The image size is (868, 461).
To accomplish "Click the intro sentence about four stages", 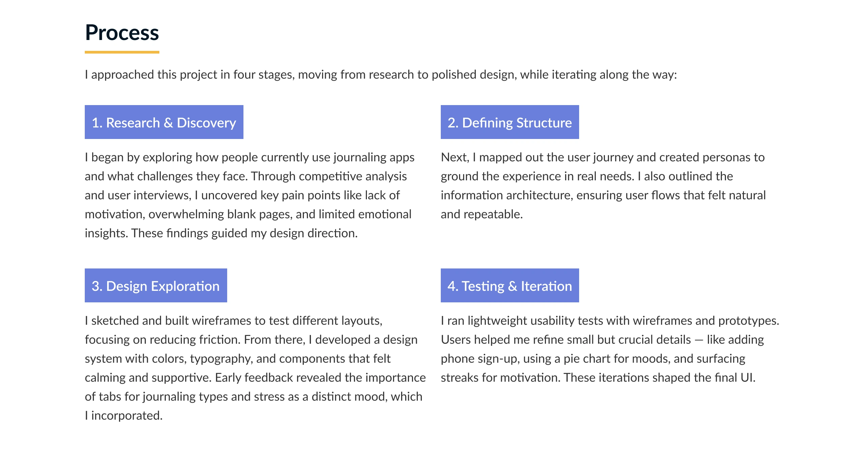I will pyautogui.click(x=380, y=75).
